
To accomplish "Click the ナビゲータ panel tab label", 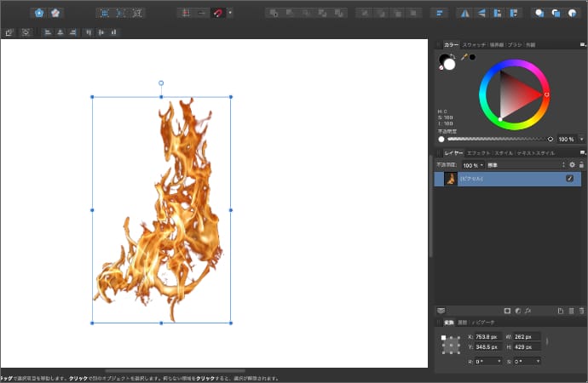I will pyautogui.click(x=485, y=323).
